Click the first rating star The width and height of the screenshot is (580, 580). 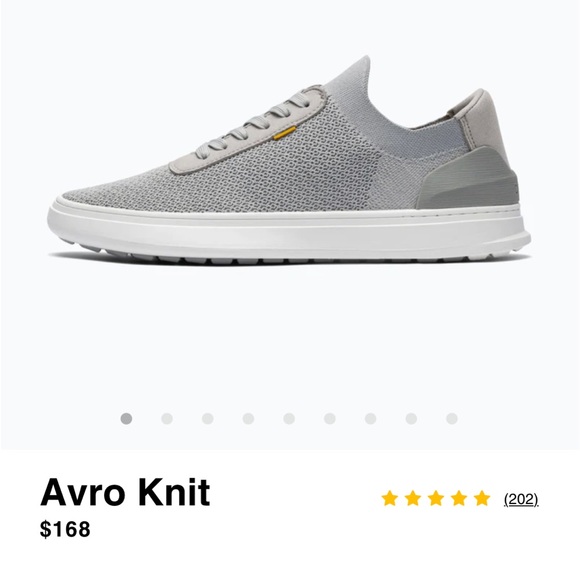(390, 498)
